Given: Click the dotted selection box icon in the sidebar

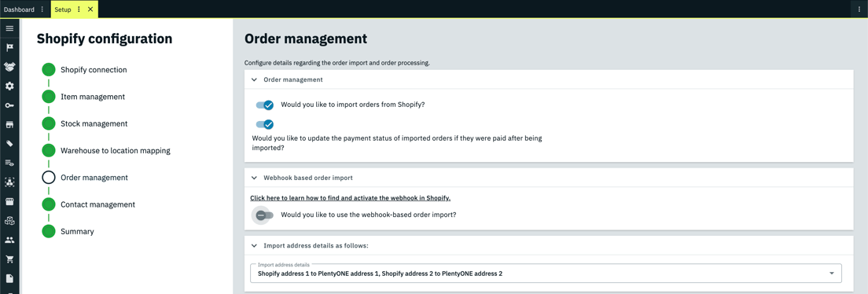Looking at the screenshot, I should 9,182.
